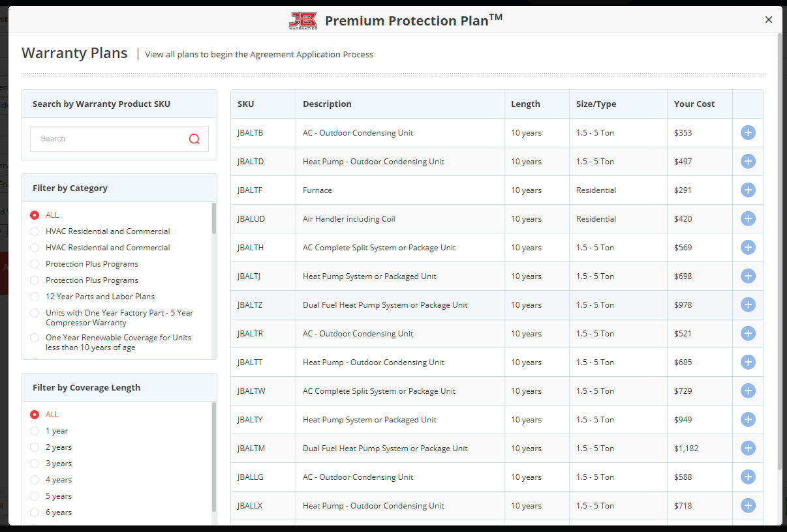The width and height of the screenshot is (787, 532).
Task: Add the JBALLG plan priced $588
Action: (748, 477)
